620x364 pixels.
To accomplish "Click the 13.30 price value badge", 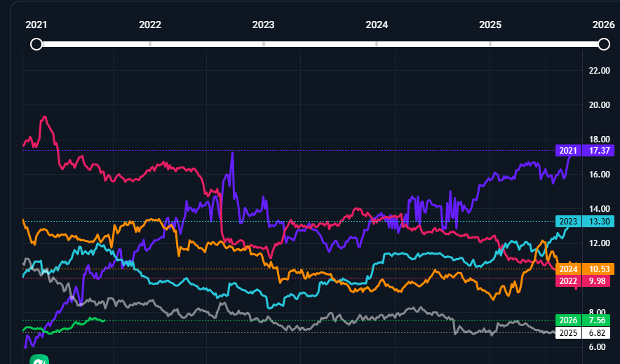I will [598, 222].
